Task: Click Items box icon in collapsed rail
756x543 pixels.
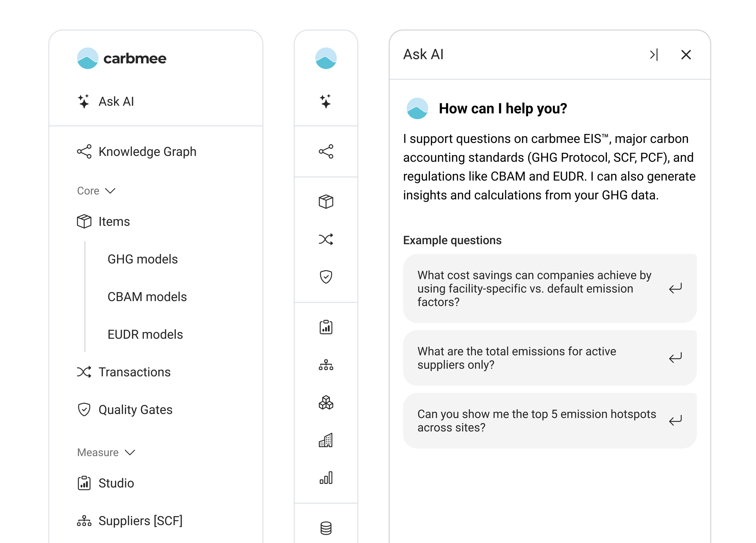Action: 326,202
